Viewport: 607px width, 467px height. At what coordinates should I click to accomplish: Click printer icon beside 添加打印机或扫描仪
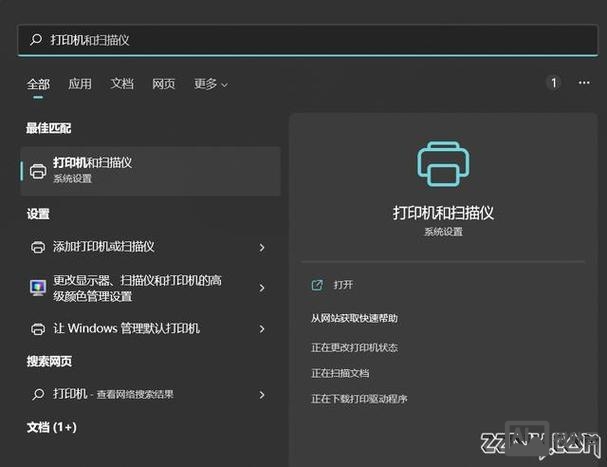pyautogui.click(x=38, y=247)
